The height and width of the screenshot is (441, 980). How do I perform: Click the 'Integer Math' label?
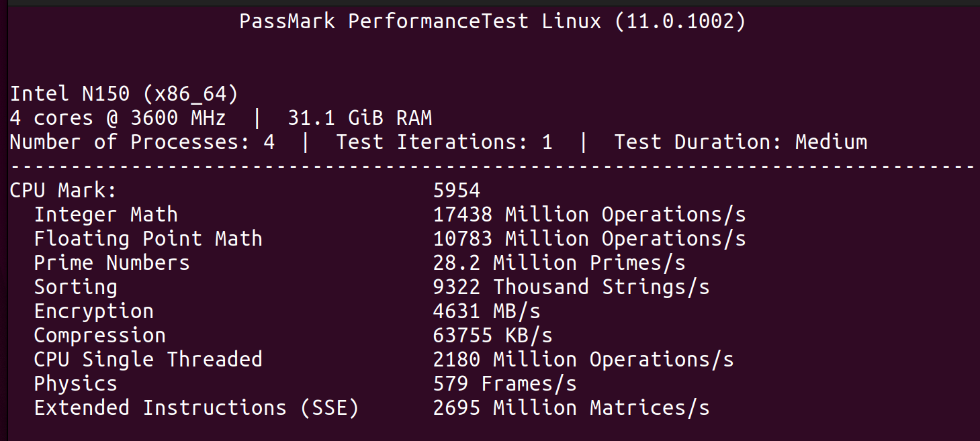pos(106,215)
